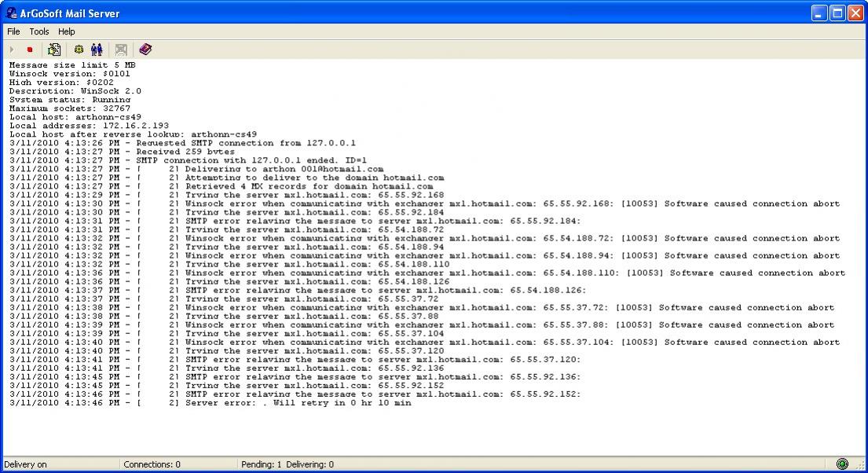Open server options via the gear icon
The image size is (868, 473).
tap(79, 49)
